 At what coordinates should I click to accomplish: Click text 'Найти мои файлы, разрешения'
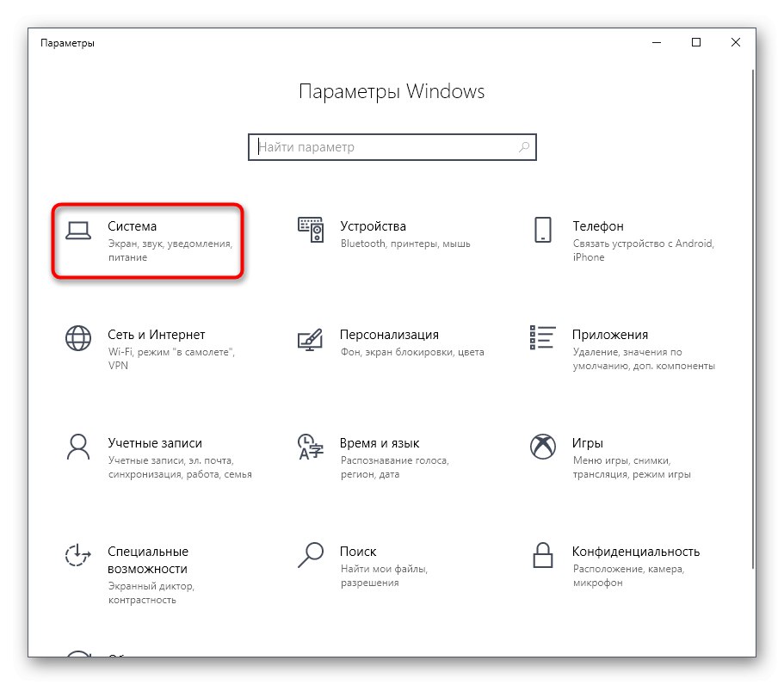pos(384,576)
